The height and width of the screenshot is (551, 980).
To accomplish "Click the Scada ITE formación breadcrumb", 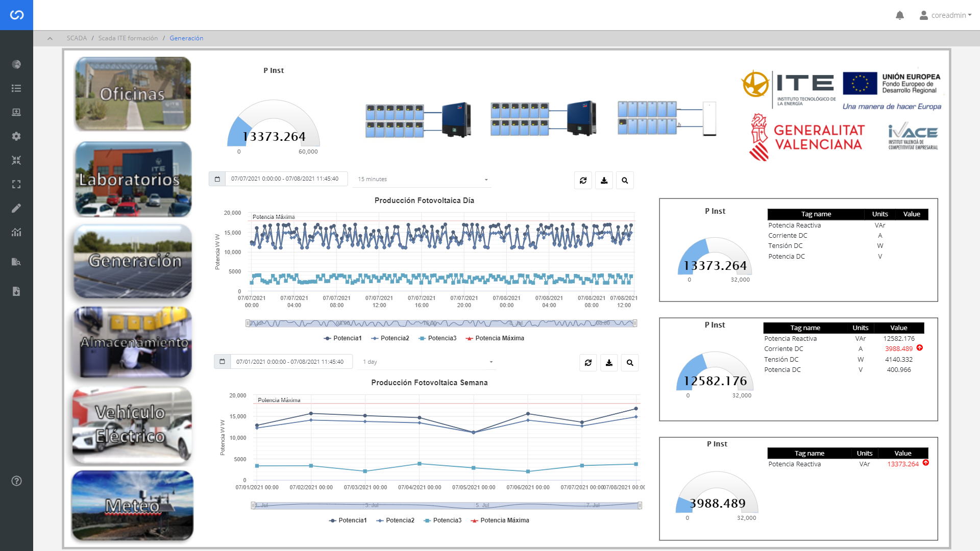I will click(128, 38).
